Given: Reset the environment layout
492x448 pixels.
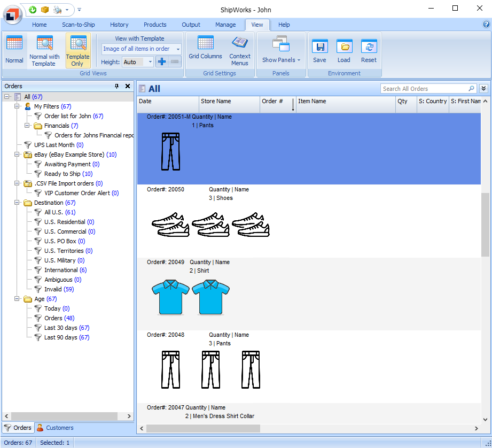Looking at the screenshot, I should 369,51.
